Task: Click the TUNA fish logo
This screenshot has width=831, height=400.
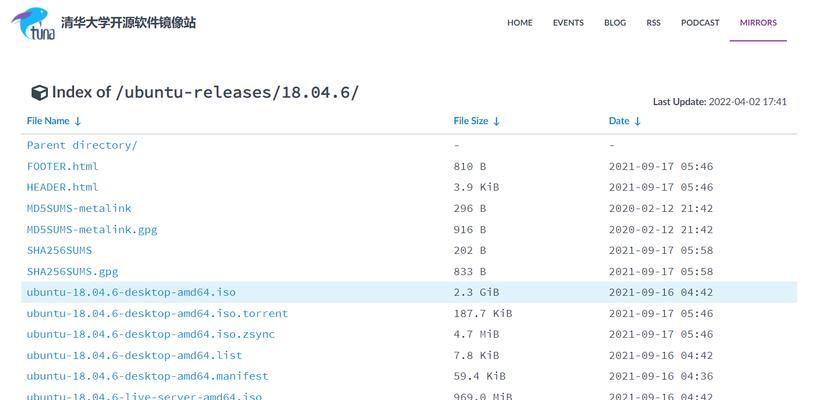Action: tap(32, 24)
